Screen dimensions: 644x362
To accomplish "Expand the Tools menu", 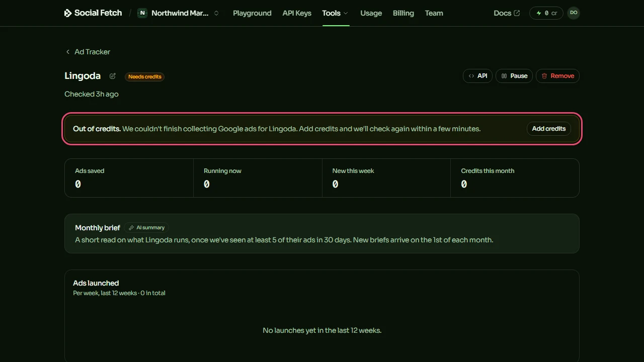I will (x=335, y=13).
